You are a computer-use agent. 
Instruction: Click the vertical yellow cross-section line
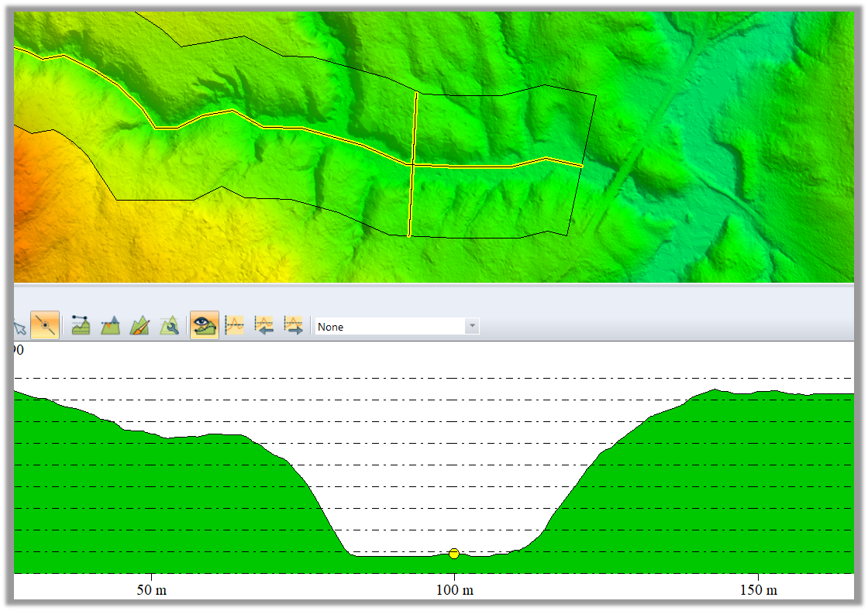tap(413, 165)
